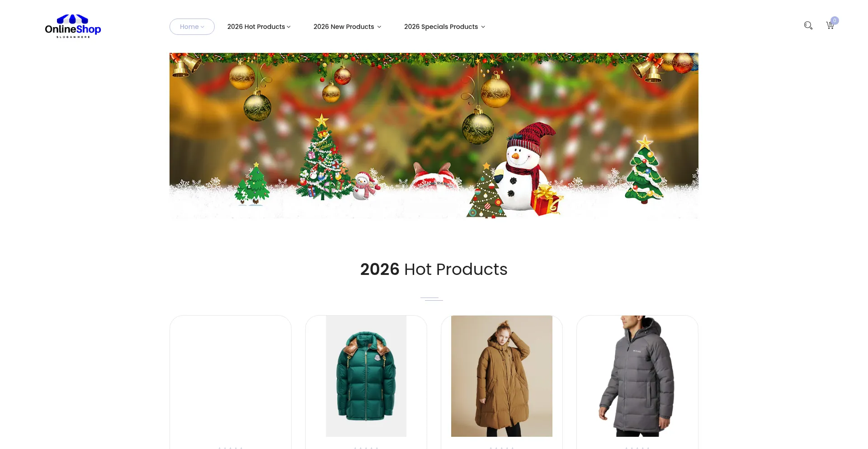The image size is (868, 449).
Task: Click the cart item count badge
Action: coord(835,20)
